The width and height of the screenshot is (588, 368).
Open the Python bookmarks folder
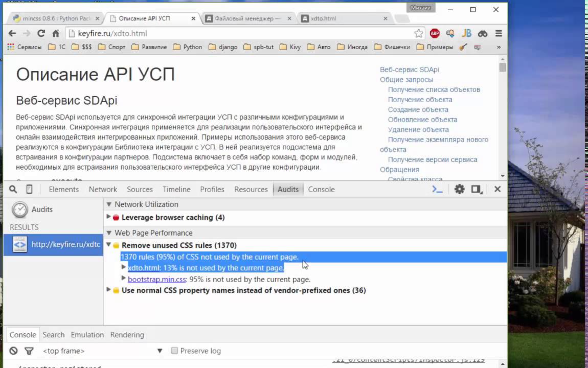coord(188,47)
